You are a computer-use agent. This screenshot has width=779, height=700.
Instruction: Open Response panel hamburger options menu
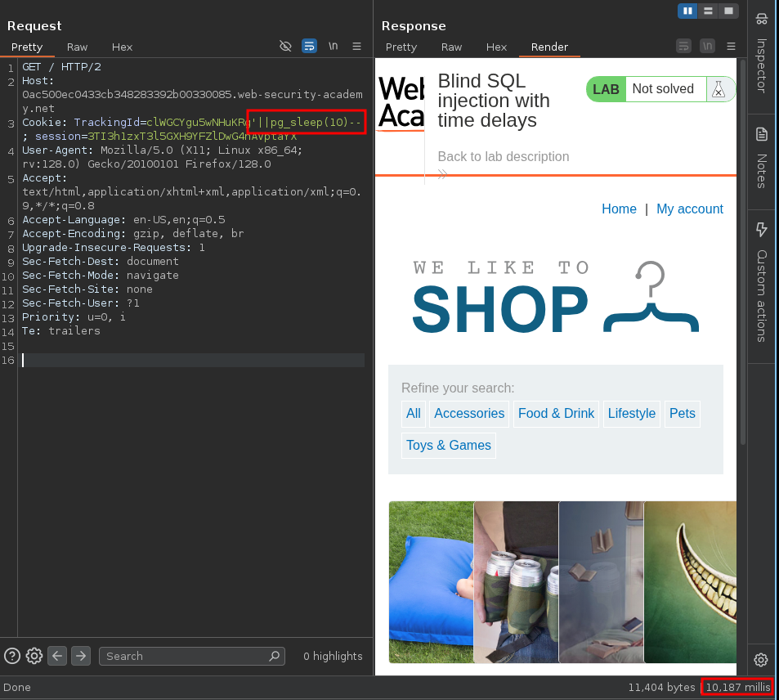(731, 47)
